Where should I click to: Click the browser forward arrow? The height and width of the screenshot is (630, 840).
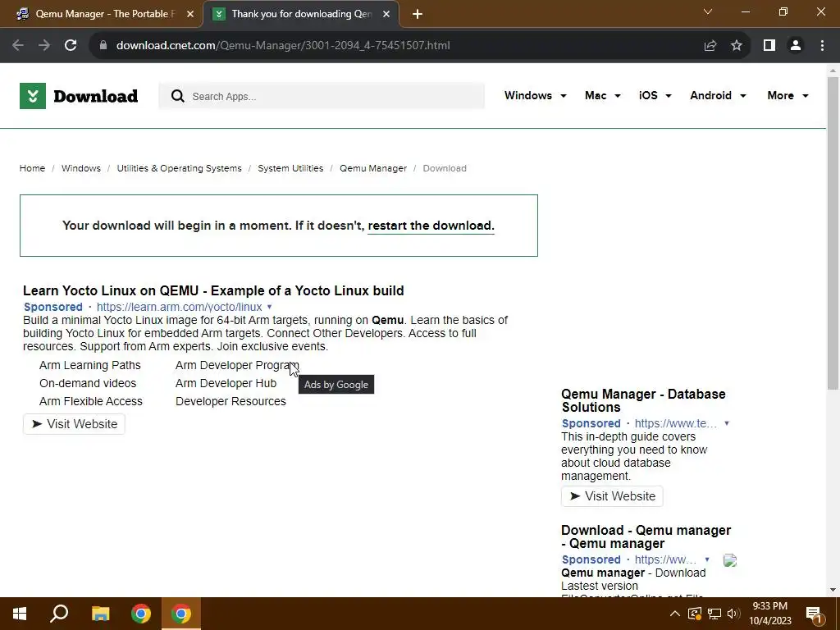pos(44,46)
